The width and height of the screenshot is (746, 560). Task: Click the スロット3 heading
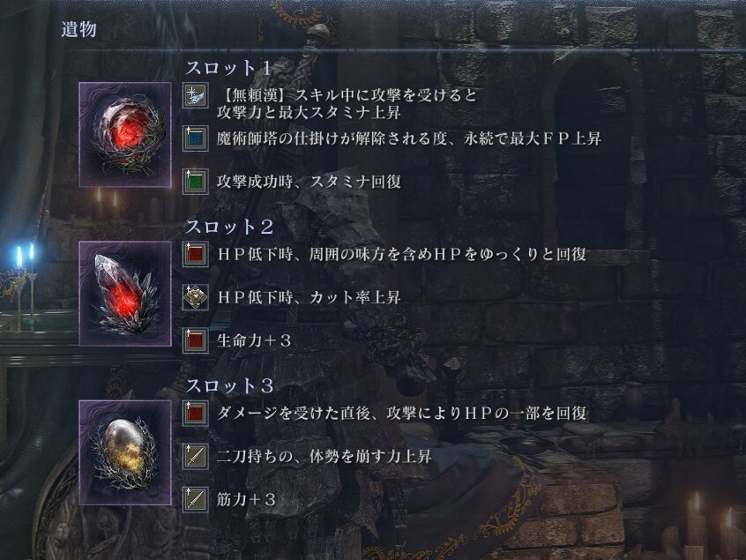tap(229, 385)
